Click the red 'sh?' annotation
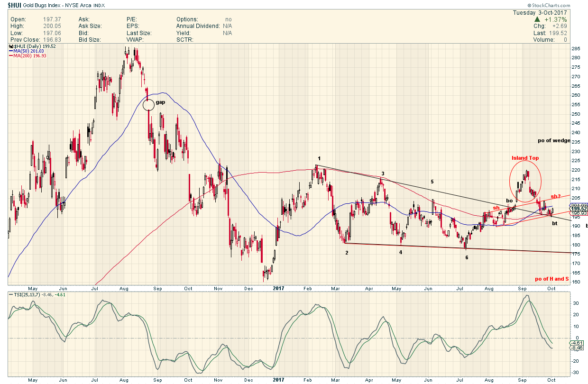 pos(556,196)
